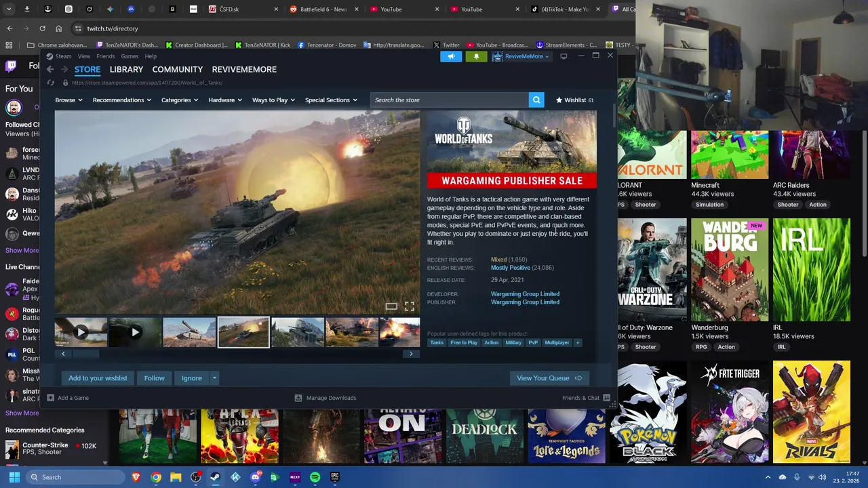The height and width of the screenshot is (488, 868).
Task: Select the desert tank screenshot thumbnail
Action: (x=189, y=332)
